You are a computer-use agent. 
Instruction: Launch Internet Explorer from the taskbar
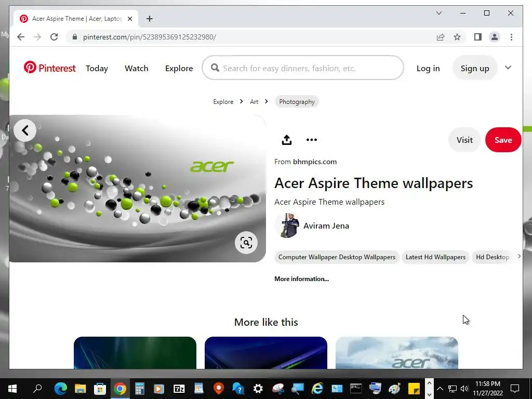(317, 389)
